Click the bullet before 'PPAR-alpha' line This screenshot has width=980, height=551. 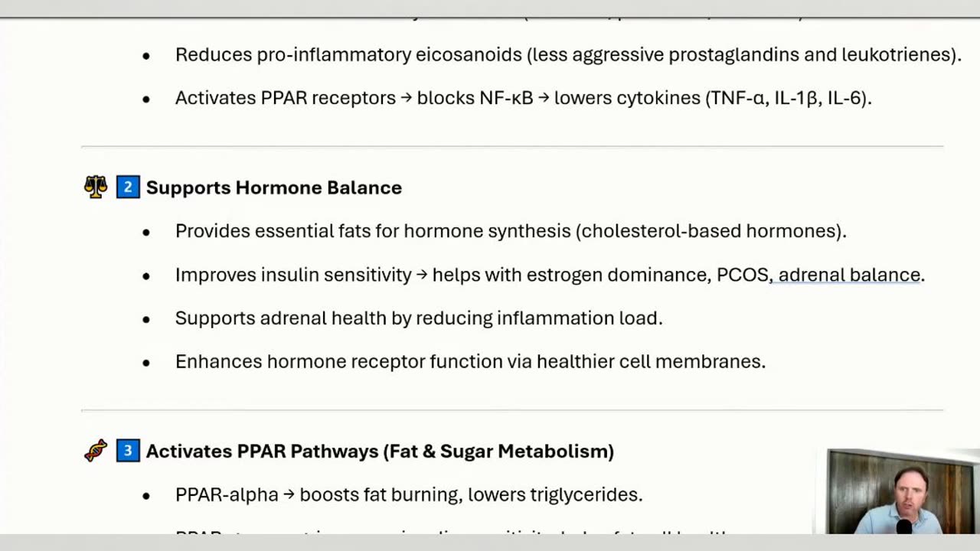tap(146, 495)
